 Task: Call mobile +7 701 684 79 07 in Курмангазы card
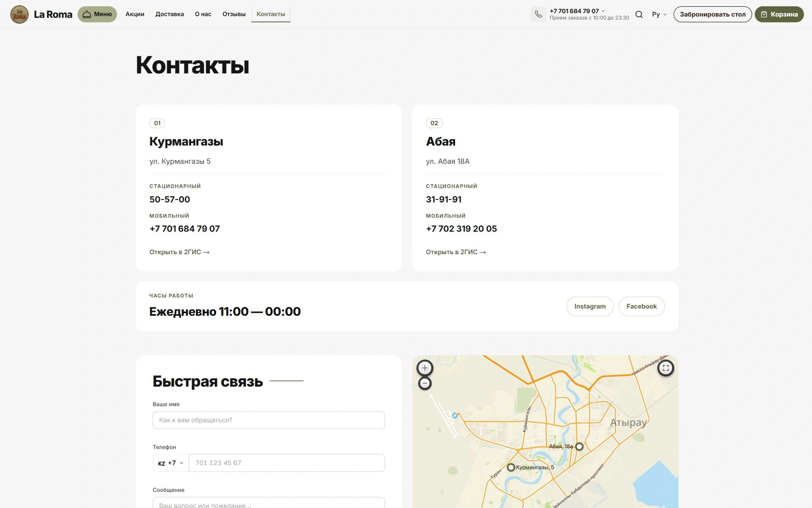[x=184, y=229]
